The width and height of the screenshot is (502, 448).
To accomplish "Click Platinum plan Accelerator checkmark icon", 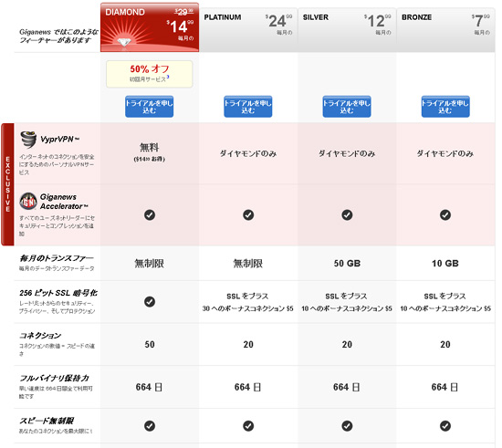I will click(248, 214).
